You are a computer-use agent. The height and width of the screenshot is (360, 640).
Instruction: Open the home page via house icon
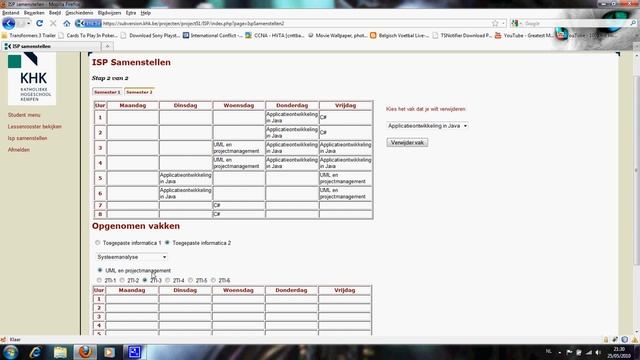[67, 23]
